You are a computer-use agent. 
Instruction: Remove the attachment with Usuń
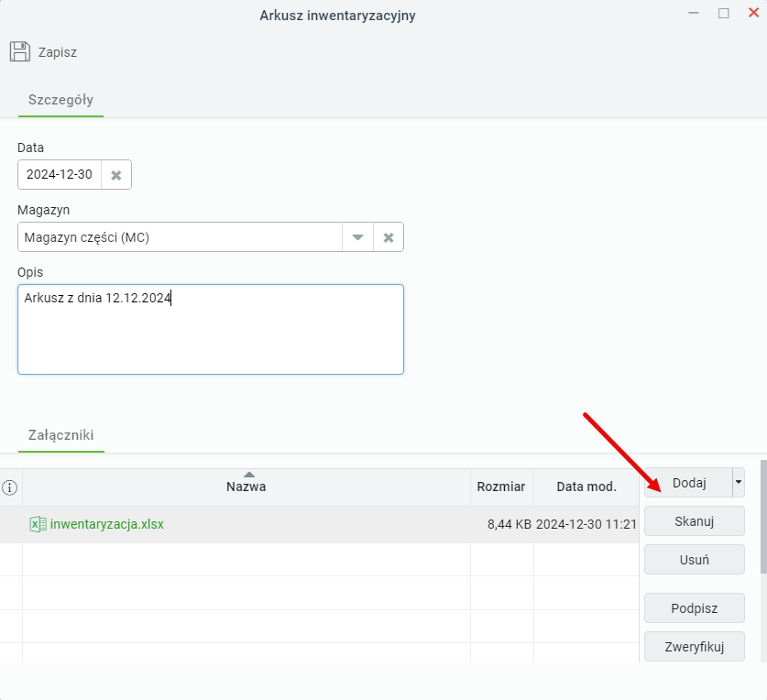pos(694,560)
